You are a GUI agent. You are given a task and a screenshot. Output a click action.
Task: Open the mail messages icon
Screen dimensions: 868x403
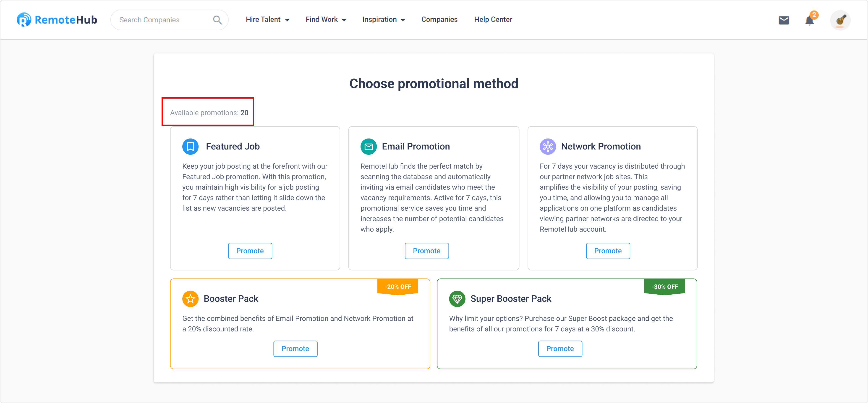pyautogui.click(x=784, y=20)
